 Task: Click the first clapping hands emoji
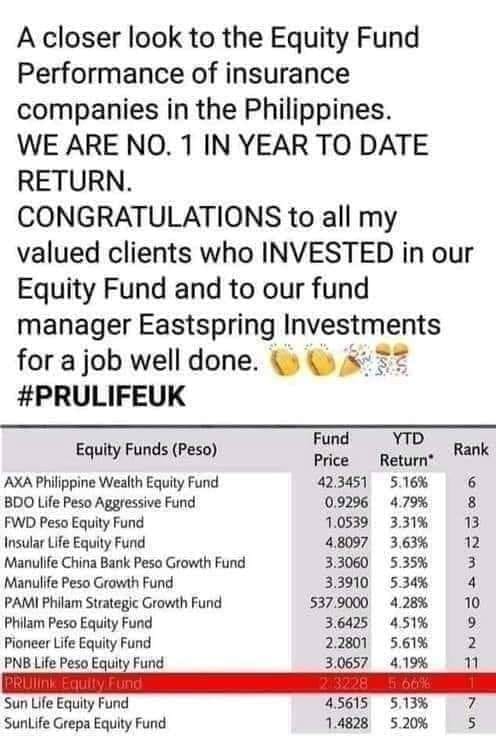click(x=286, y=360)
